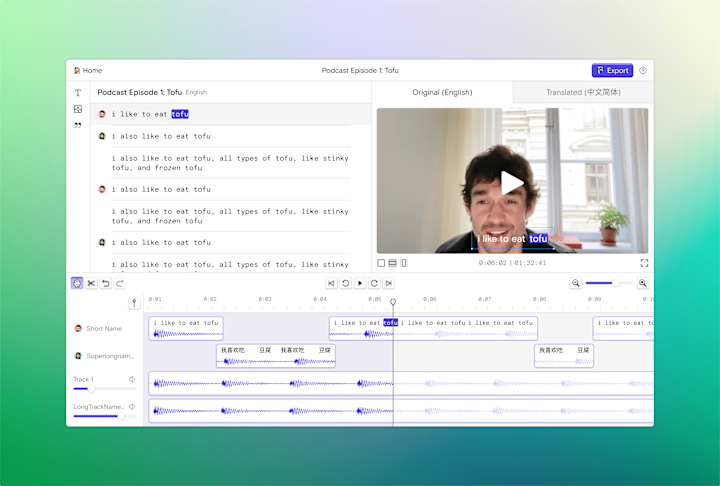Viewport: 720px width, 486px height.
Task: Select the Text tool in left sidebar
Action: click(78, 93)
